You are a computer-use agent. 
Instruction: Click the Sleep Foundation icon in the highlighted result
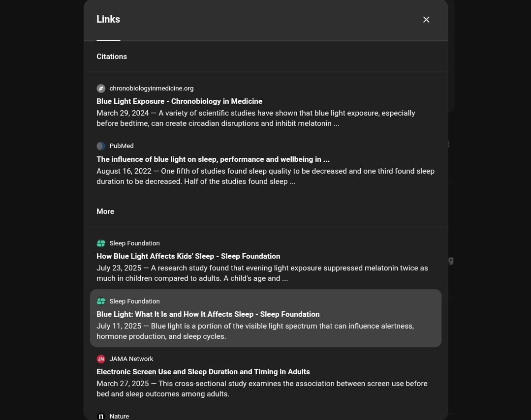101,301
